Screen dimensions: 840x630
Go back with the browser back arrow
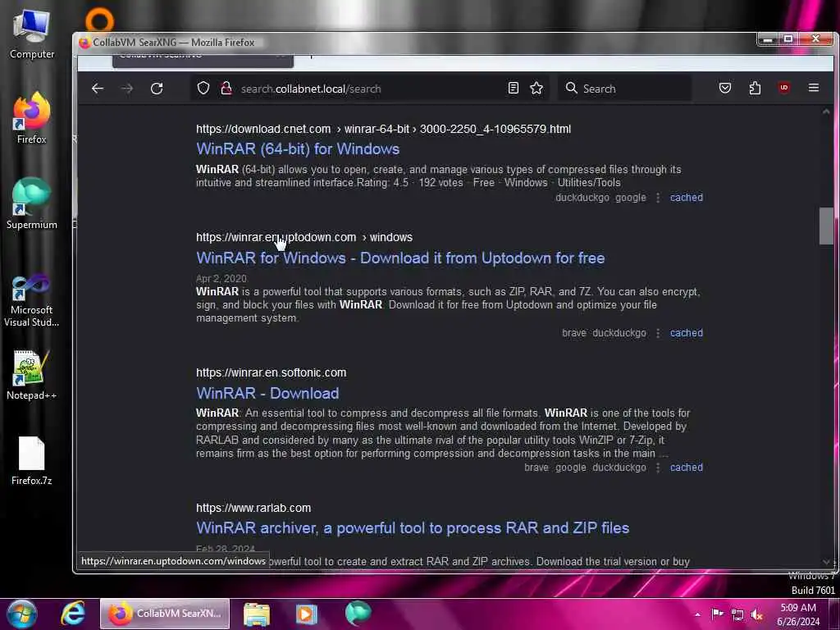click(x=98, y=89)
